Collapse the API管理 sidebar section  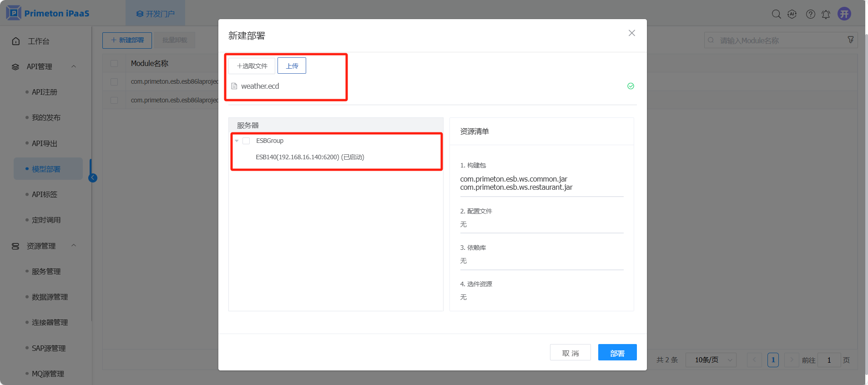pyautogui.click(x=74, y=66)
